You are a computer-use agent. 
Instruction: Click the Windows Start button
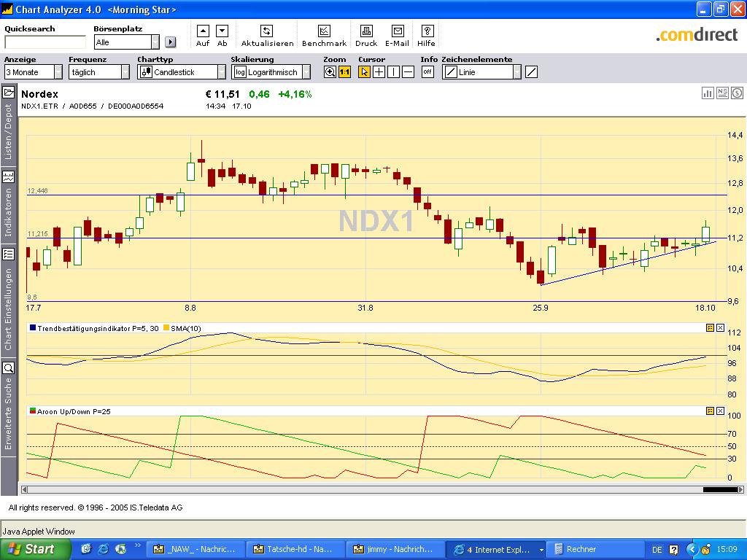coord(36,549)
